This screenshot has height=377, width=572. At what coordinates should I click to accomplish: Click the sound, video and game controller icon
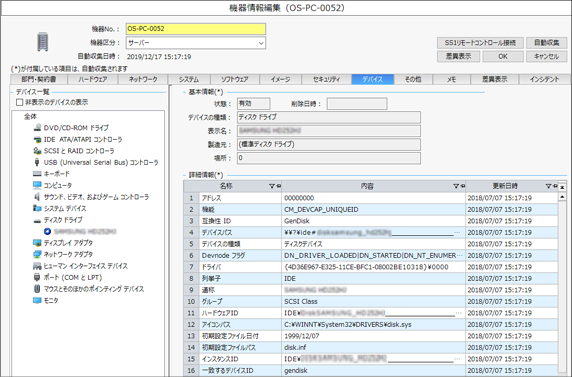click(x=37, y=197)
